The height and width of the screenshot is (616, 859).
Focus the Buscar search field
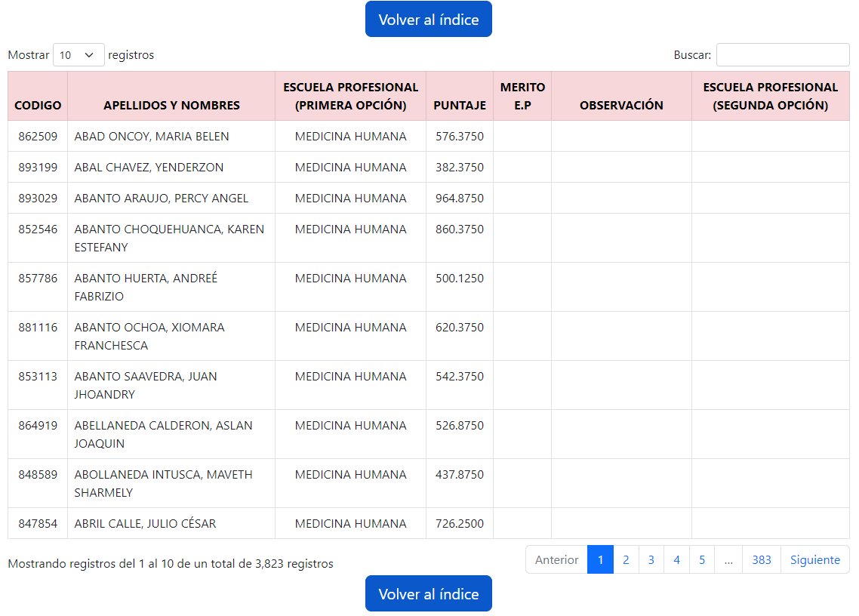coord(782,55)
